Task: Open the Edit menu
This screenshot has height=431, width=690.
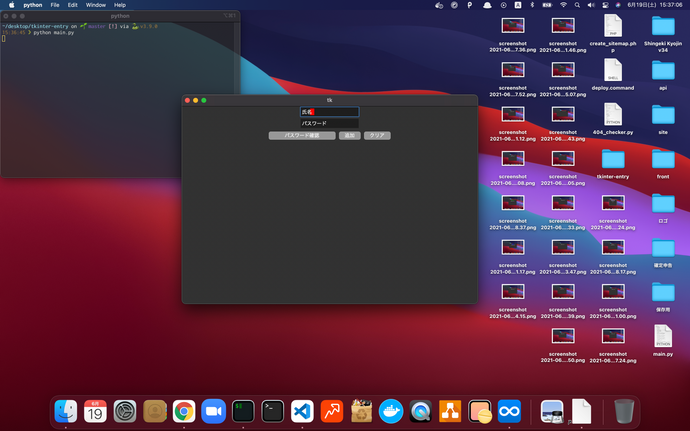Action: [x=73, y=5]
